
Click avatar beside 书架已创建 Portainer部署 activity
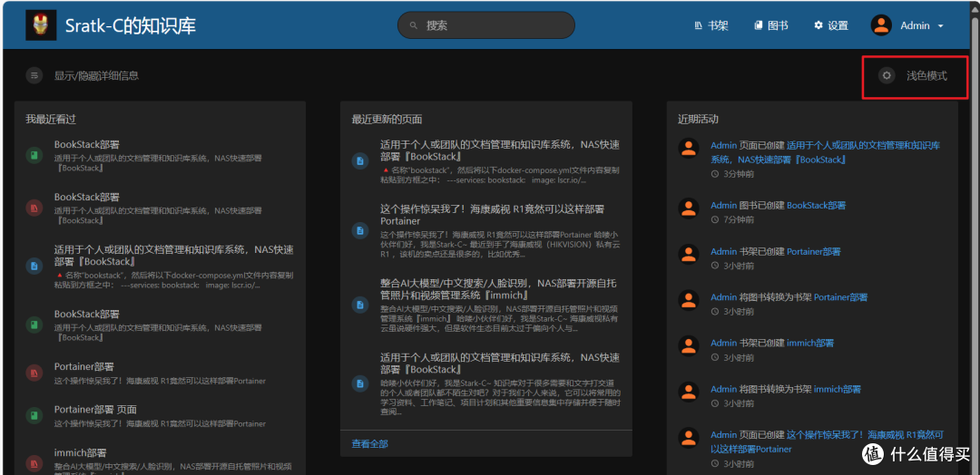point(688,254)
